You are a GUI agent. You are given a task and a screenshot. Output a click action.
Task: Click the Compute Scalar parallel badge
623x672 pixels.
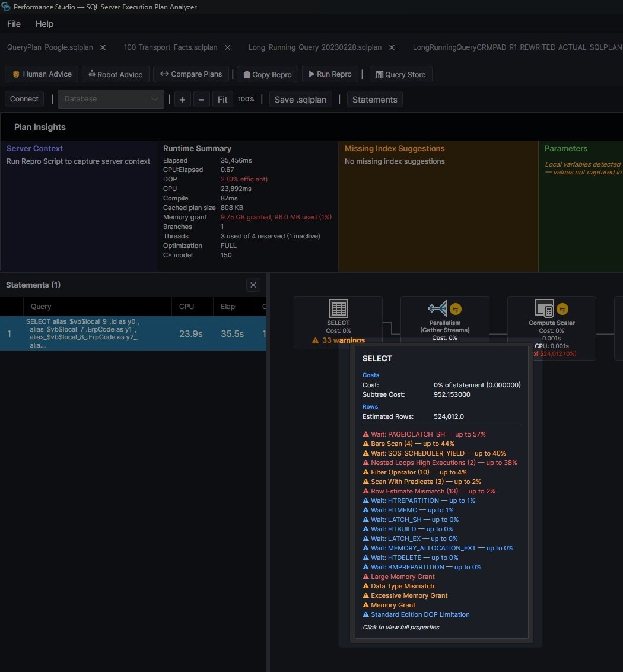[562, 308]
